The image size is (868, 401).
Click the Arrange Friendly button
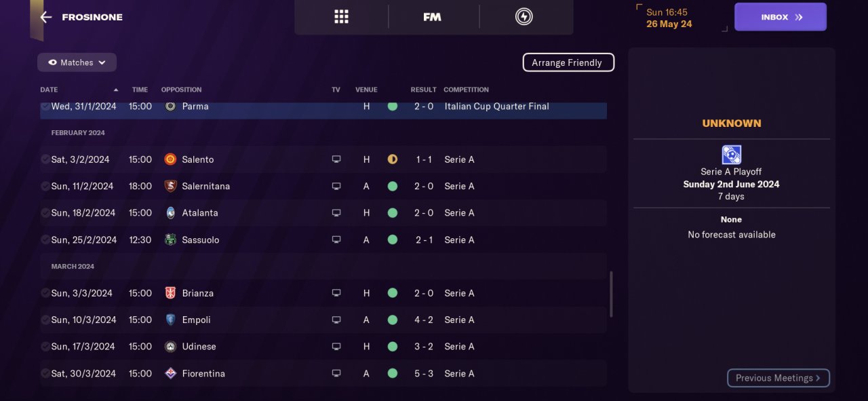pyautogui.click(x=568, y=62)
